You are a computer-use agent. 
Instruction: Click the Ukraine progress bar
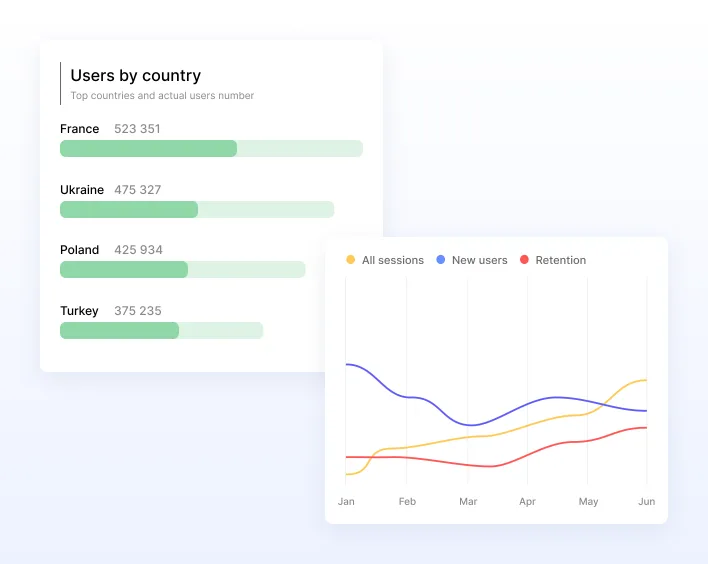[197, 210]
